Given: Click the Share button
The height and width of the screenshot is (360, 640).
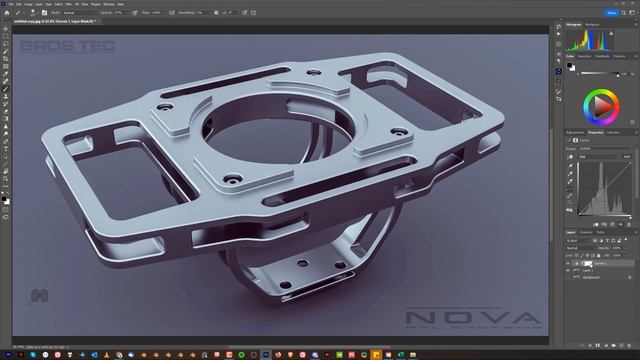Looking at the screenshot, I should coord(612,13).
